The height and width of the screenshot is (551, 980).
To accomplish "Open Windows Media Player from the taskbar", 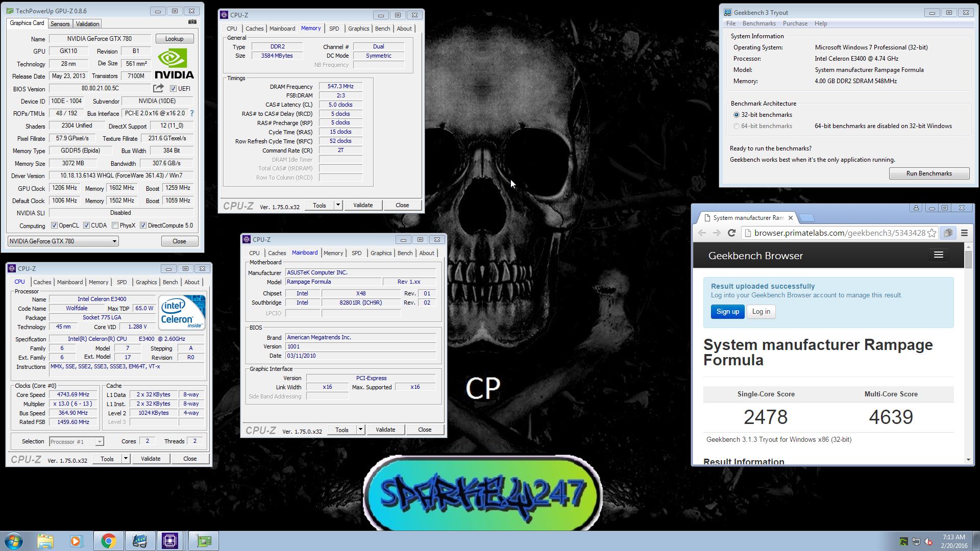I will click(76, 541).
